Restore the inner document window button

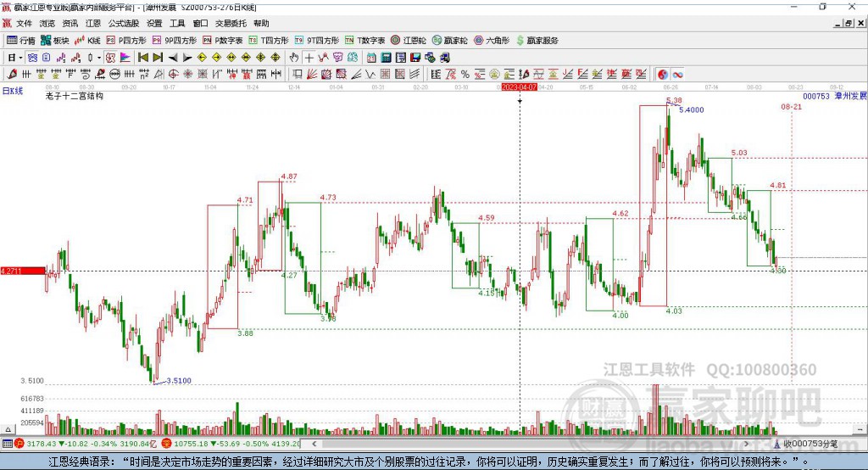click(x=849, y=23)
